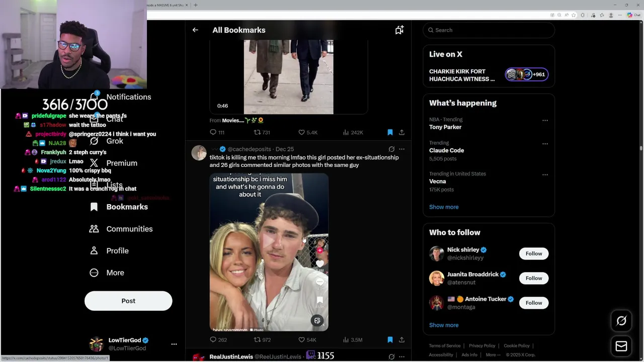
Task: Like the cachedeposits post (54K)
Action: click(307, 340)
